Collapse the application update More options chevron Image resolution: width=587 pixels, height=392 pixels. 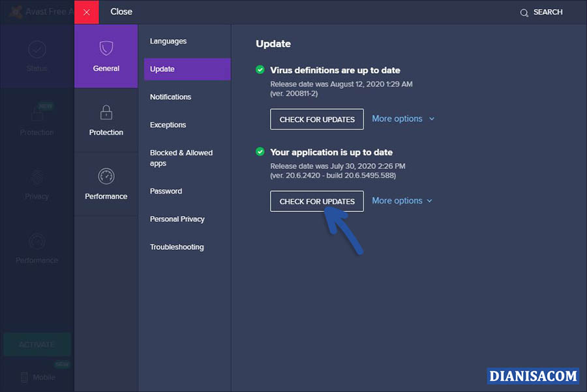coord(430,201)
